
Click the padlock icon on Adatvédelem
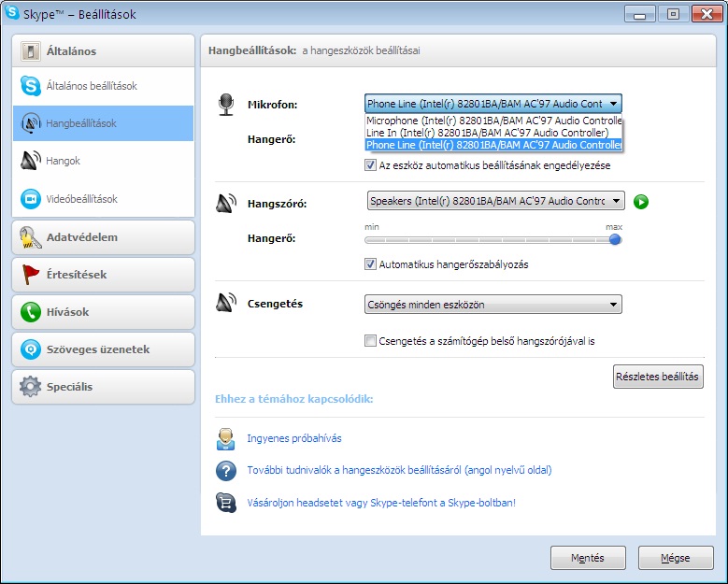tap(31, 237)
